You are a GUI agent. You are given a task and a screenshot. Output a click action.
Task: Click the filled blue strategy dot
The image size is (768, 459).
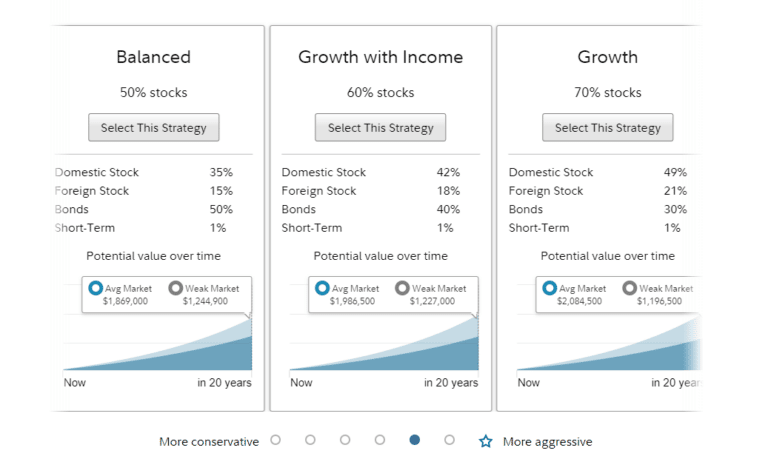[415, 440]
